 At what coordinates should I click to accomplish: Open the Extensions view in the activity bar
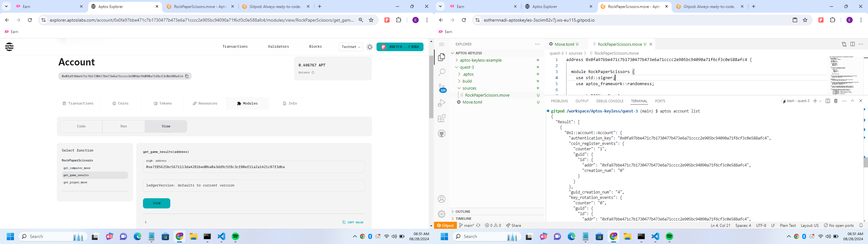pyautogui.click(x=441, y=118)
